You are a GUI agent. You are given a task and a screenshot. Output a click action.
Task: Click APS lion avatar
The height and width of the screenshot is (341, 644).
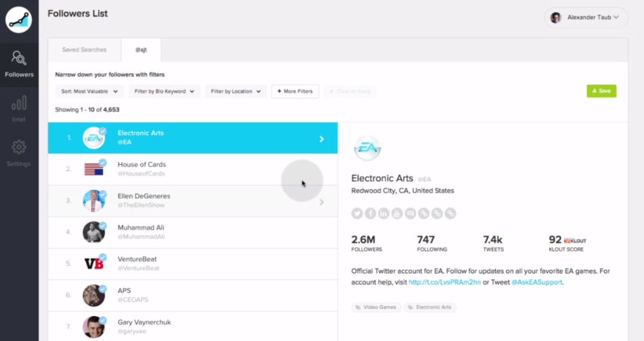94,295
